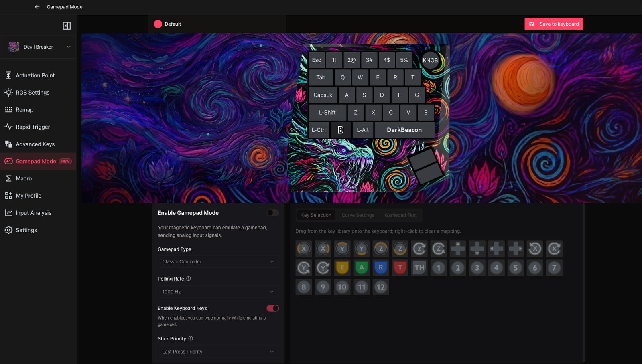The image size is (642, 364).
Task: Select the green A gamepad button
Action: pyautogui.click(x=362, y=268)
